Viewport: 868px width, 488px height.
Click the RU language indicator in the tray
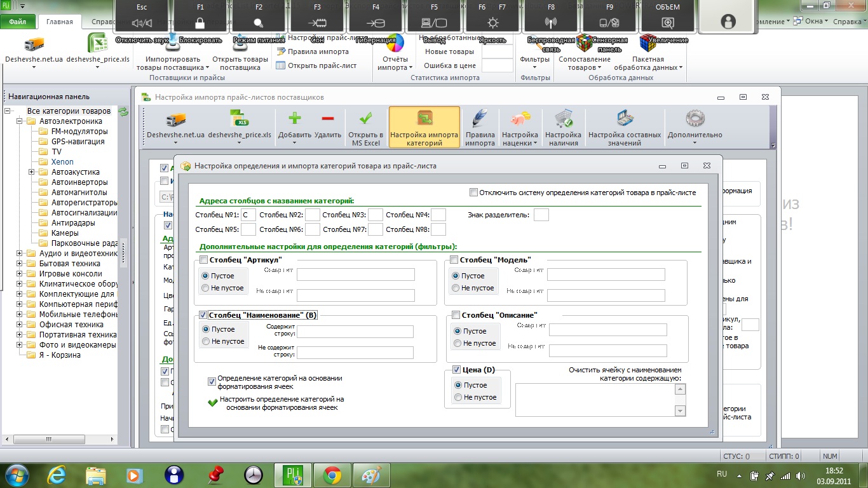(721, 474)
